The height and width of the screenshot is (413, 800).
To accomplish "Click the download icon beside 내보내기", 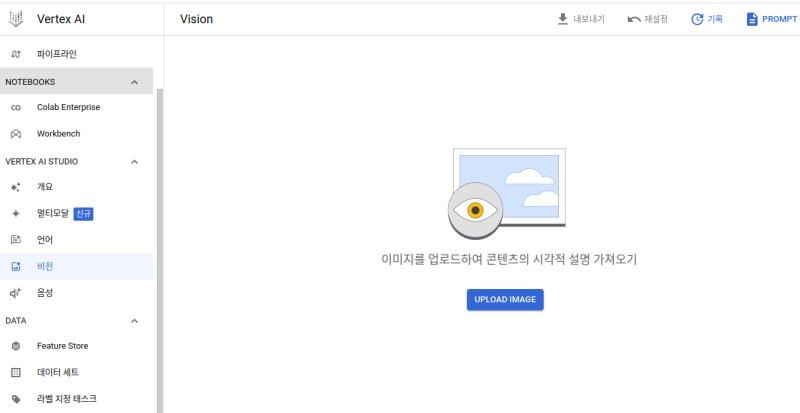I will click(x=563, y=19).
